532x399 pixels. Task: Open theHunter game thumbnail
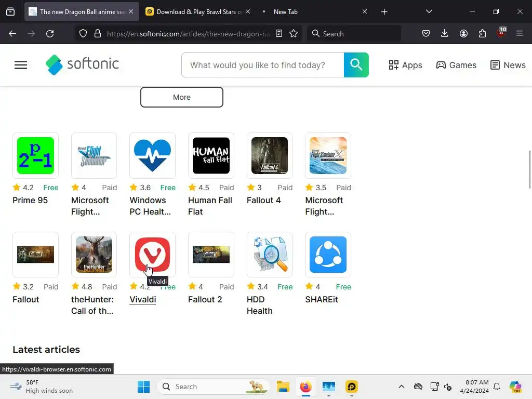click(94, 255)
